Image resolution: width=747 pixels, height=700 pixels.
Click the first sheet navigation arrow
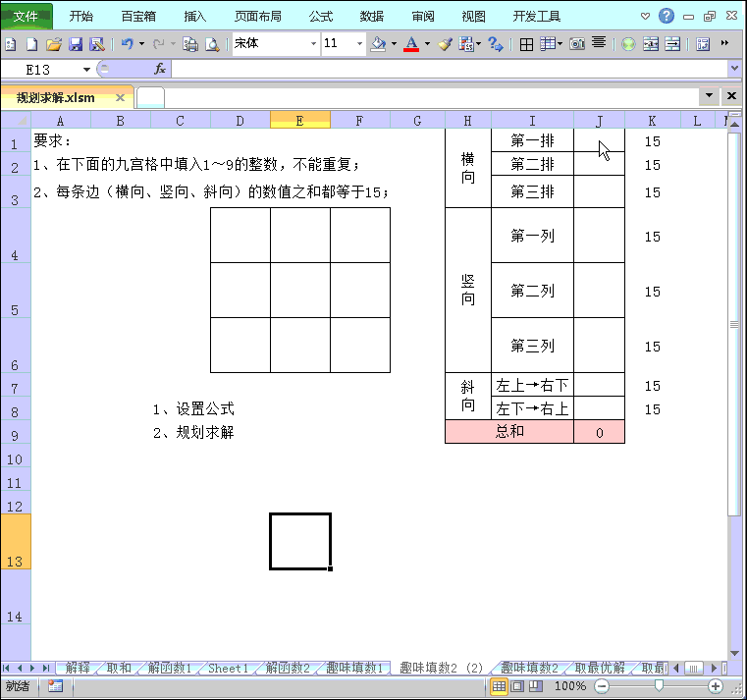tap(6, 668)
